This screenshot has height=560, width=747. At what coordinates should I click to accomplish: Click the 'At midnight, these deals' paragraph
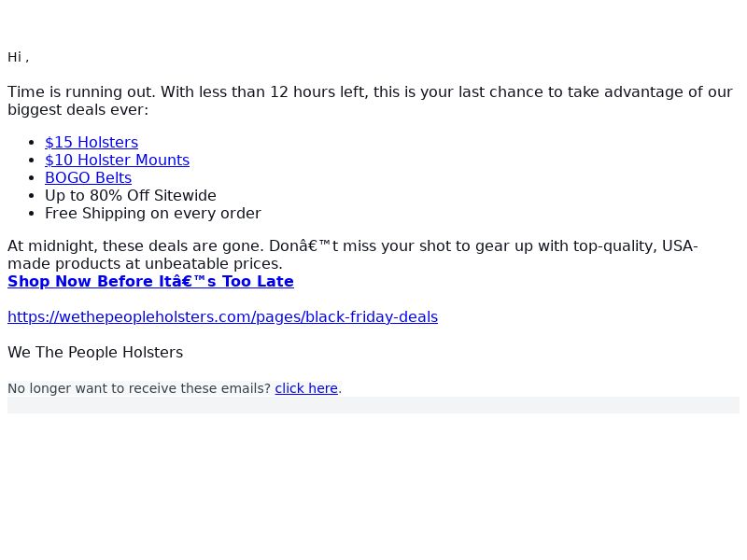[x=353, y=255]
